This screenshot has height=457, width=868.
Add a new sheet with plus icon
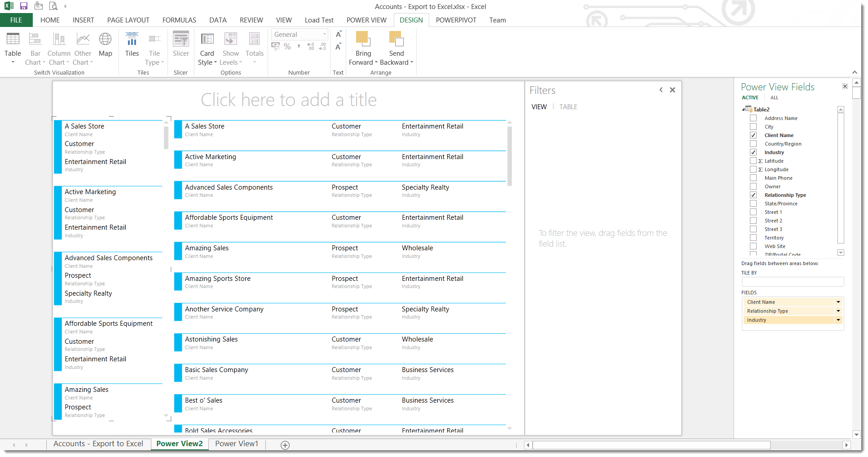point(285,445)
